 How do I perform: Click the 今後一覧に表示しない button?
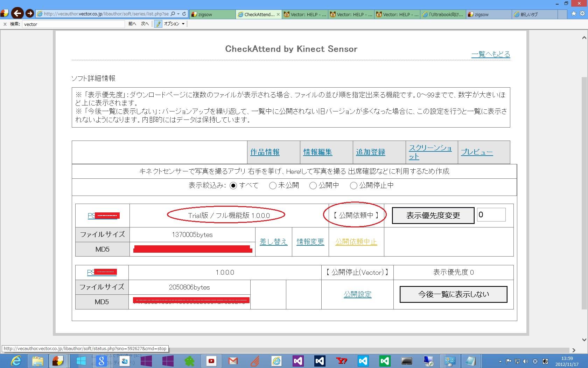[454, 294]
